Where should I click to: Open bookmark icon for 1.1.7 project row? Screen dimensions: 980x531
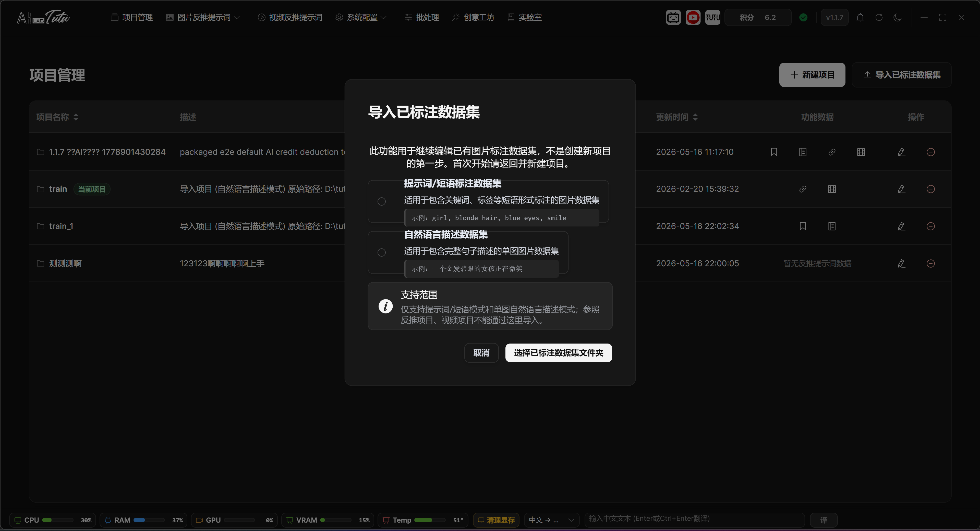tap(774, 152)
